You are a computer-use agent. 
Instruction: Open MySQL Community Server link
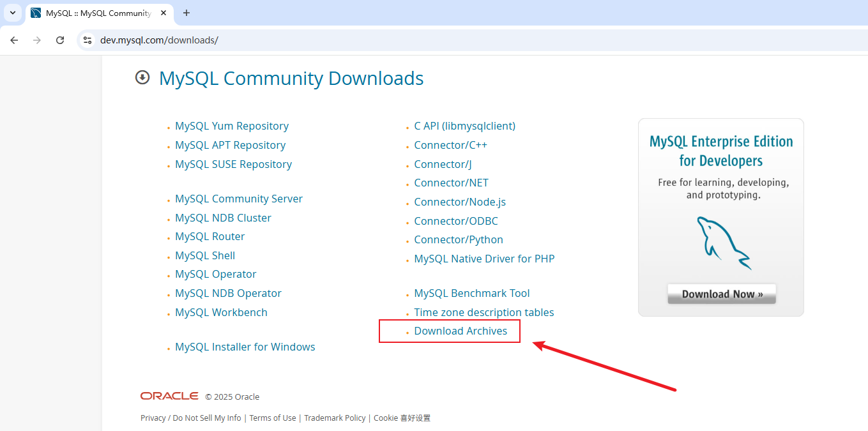pyautogui.click(x=239, y=199)
